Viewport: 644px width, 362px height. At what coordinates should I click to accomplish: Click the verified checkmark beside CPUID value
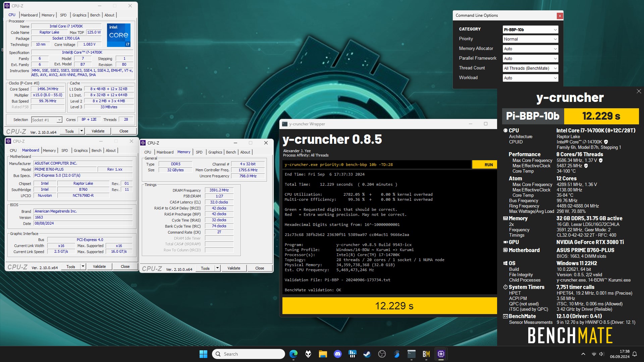tap(606, 142)
